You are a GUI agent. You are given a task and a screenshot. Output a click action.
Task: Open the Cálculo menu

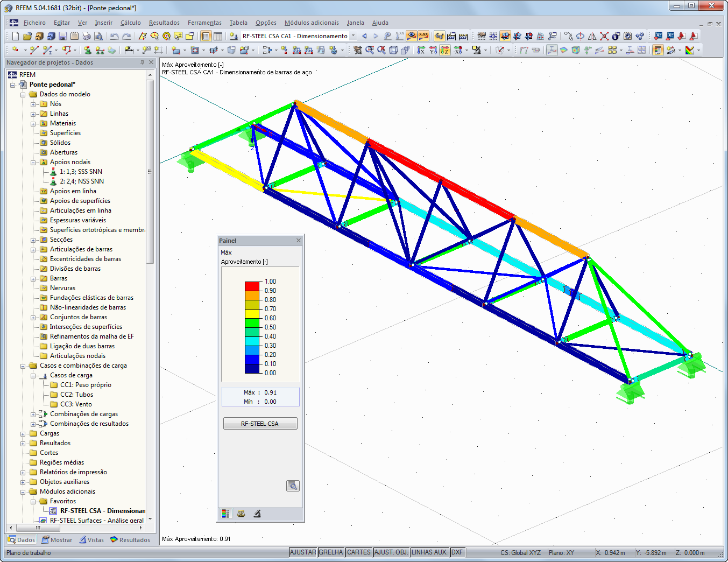(131, 23)
